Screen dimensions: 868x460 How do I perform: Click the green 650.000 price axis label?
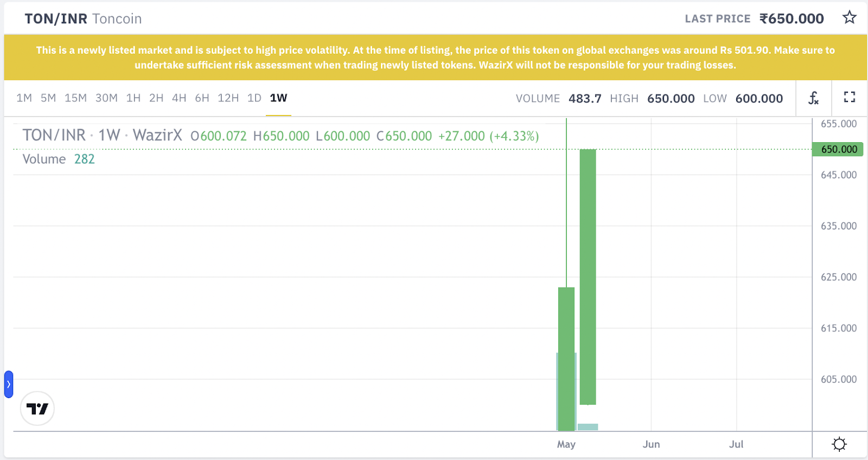pos(838,149)
